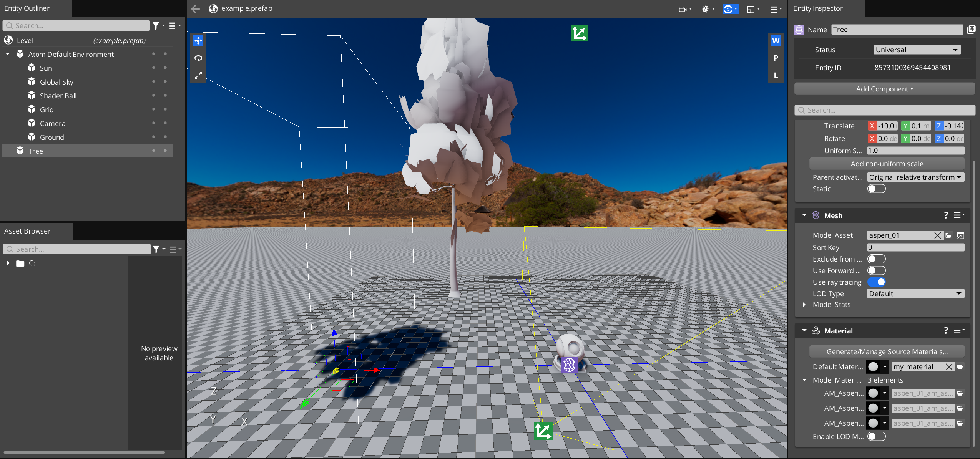Screen dimensions: 980x459
Task: Toggle the Static switch
Action: [x=876, y=189]
